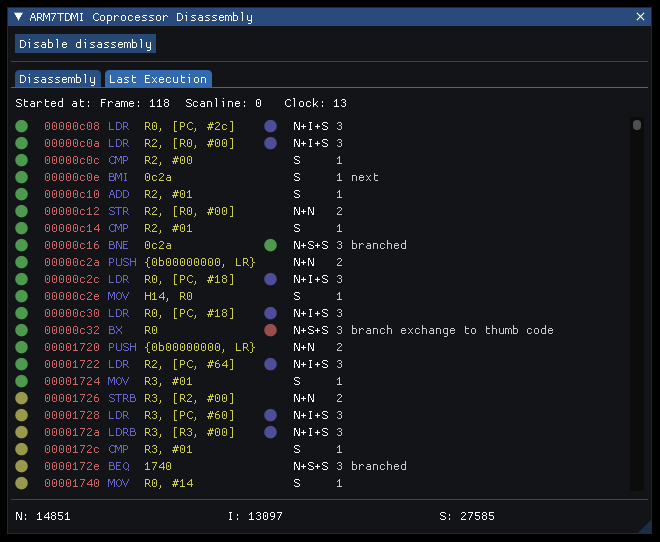Click PUSH instruction at address 00001720

tap(182, 347)
